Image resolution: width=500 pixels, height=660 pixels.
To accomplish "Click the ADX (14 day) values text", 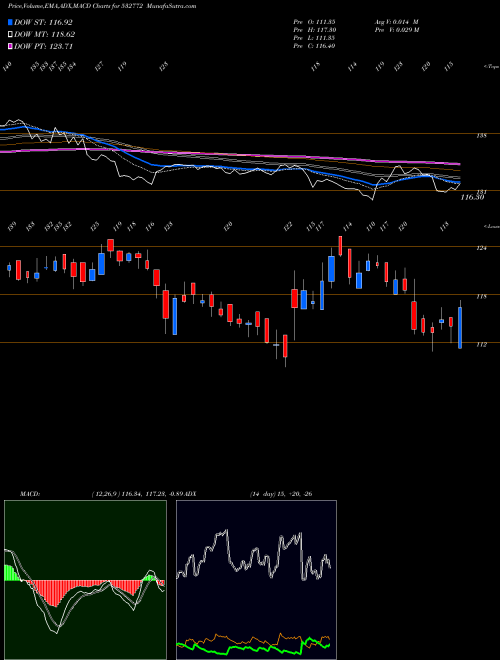I will (x=281, y=493).
